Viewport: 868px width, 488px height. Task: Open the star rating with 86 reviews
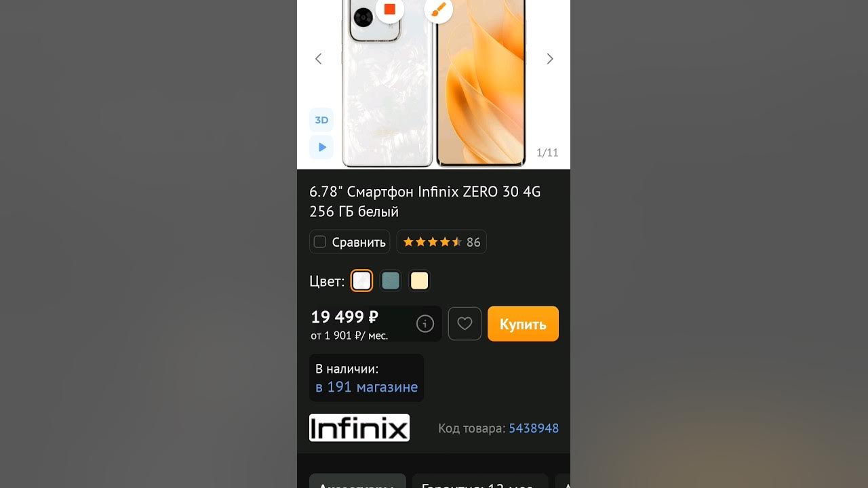coord(441,242)
